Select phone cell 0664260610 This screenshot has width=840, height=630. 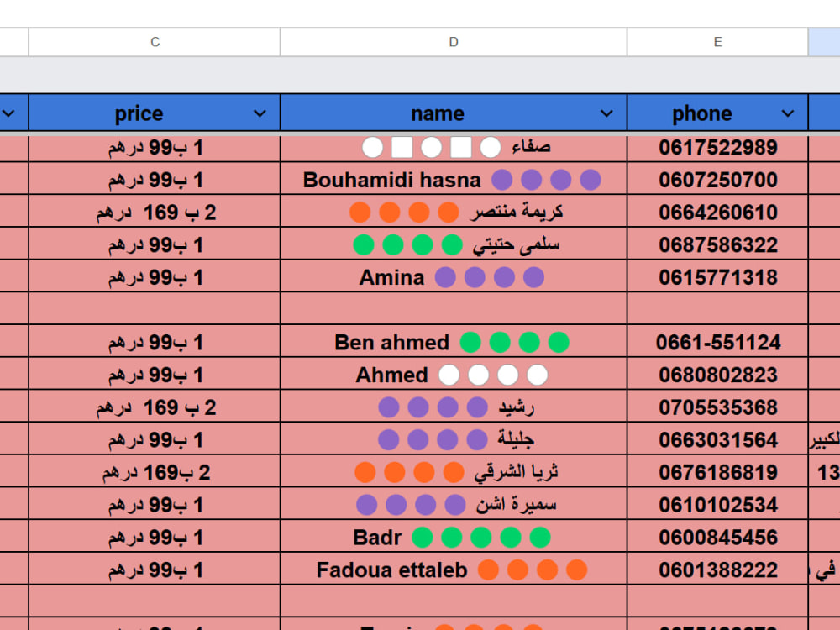point(718,213)
